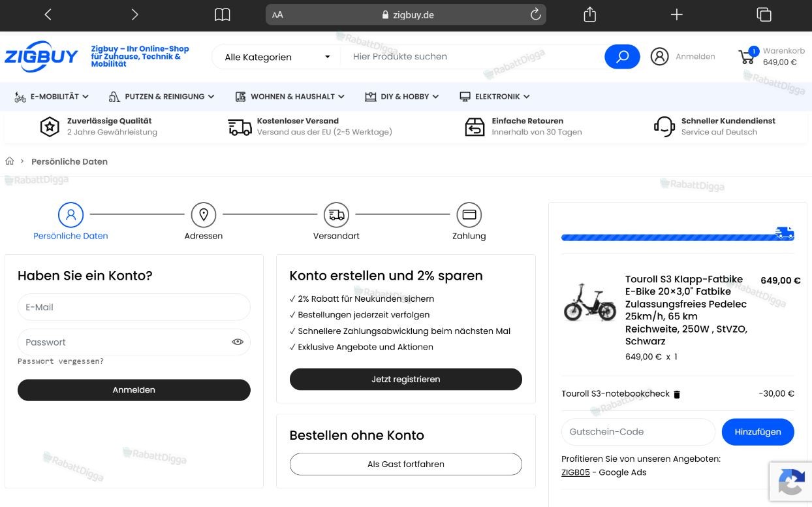Viewport: 812px width, 507px height.
Task: Click the user account profile icon
Action: (x=660, y=57)
